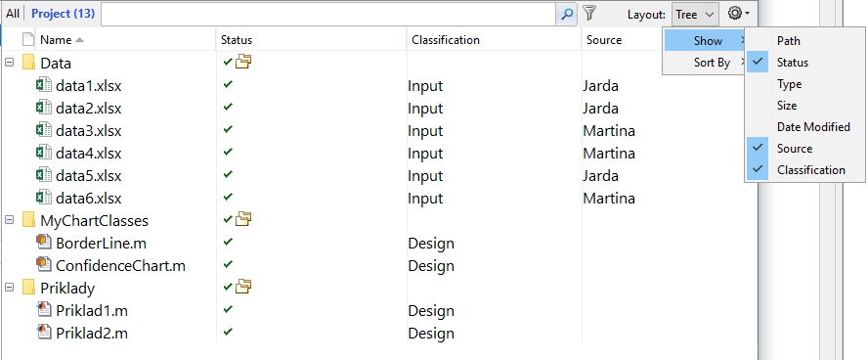Click the data2.xlsx Excel file icon
This screenshot has width=868, height=360.
(44, 108)
